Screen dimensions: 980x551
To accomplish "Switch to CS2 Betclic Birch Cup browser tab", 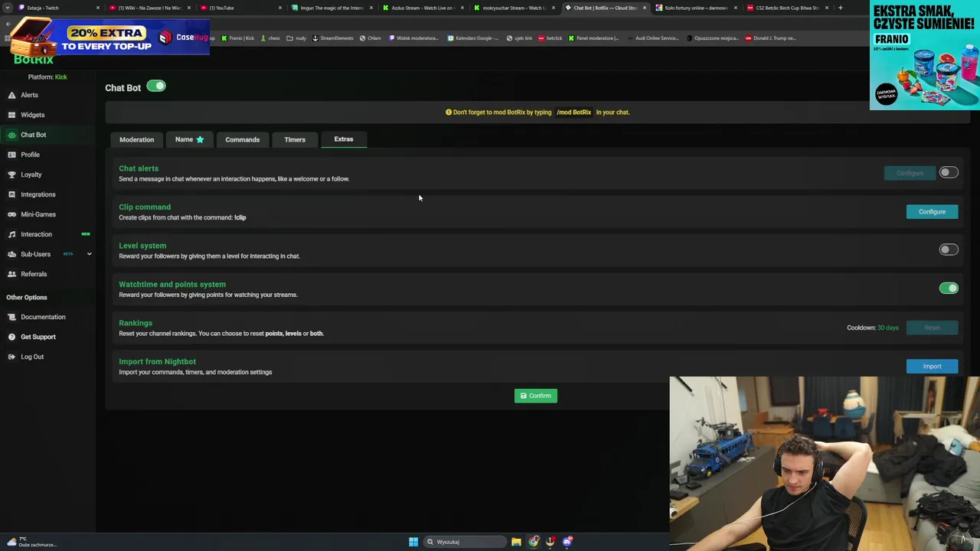I will pos(787,8).
